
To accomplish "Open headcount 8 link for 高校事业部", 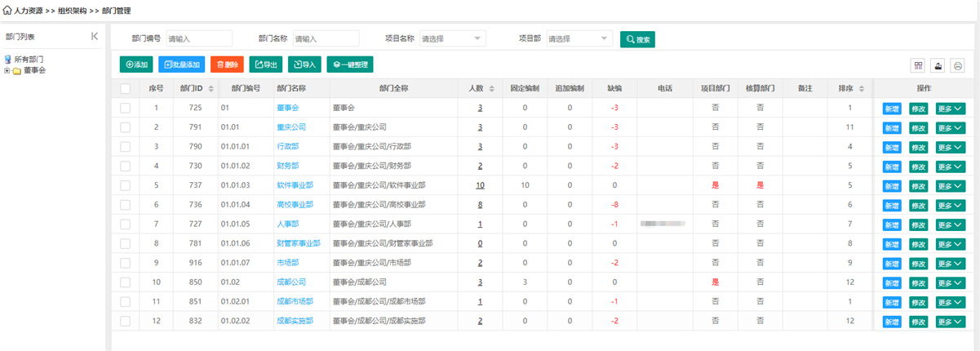I will pos(480,205).
